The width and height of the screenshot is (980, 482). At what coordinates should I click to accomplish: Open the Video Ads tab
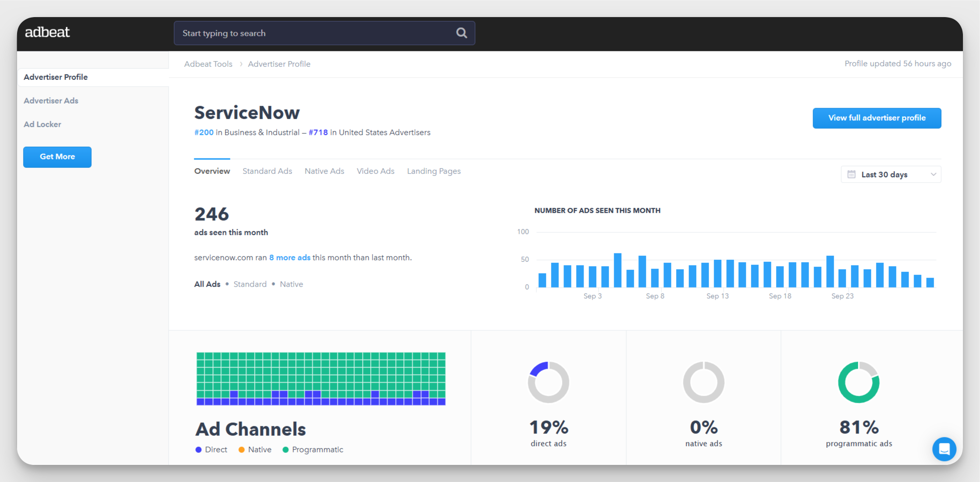point(375,171)
